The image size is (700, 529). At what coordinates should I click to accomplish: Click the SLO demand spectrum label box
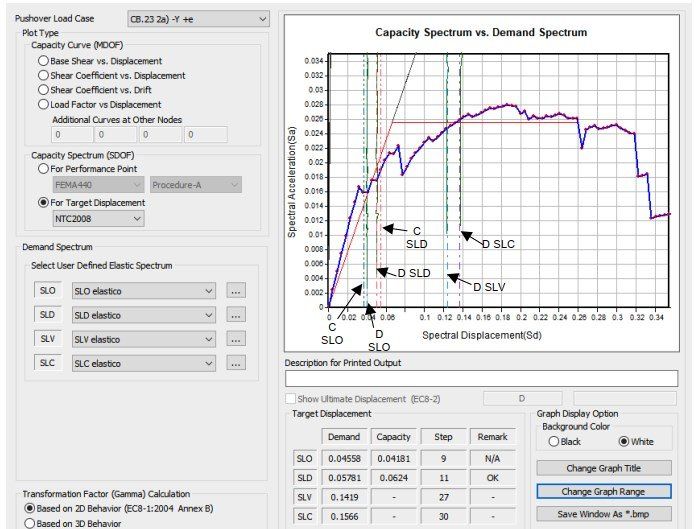tap(48, 290)
